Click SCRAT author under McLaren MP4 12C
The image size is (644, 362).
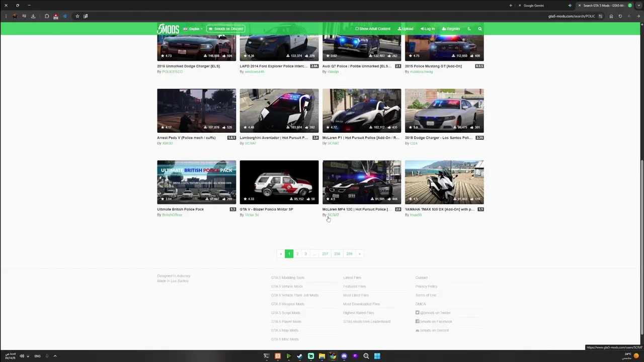[333, 215]
